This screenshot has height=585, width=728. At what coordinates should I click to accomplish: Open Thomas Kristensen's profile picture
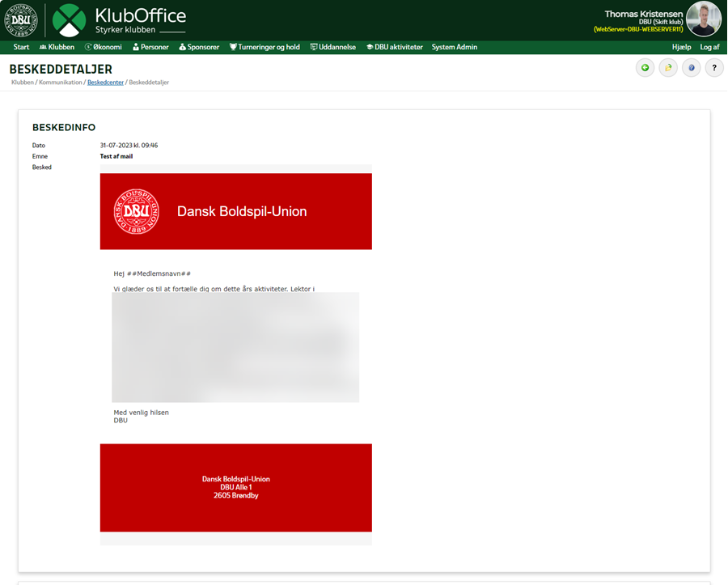coord(704,19)
